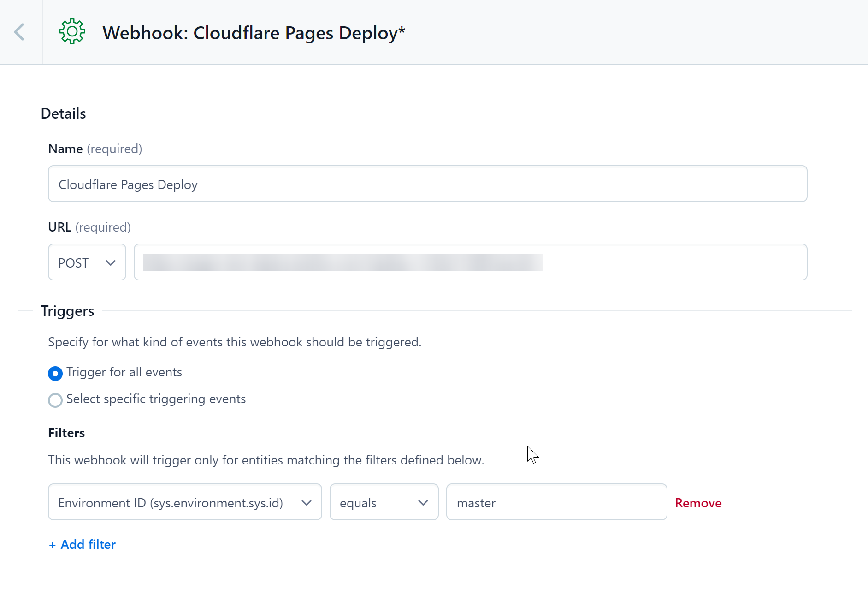Screen dimensions: 868x601
Task: Click the filter value field containing 'master'
Action: pos(556,502)
